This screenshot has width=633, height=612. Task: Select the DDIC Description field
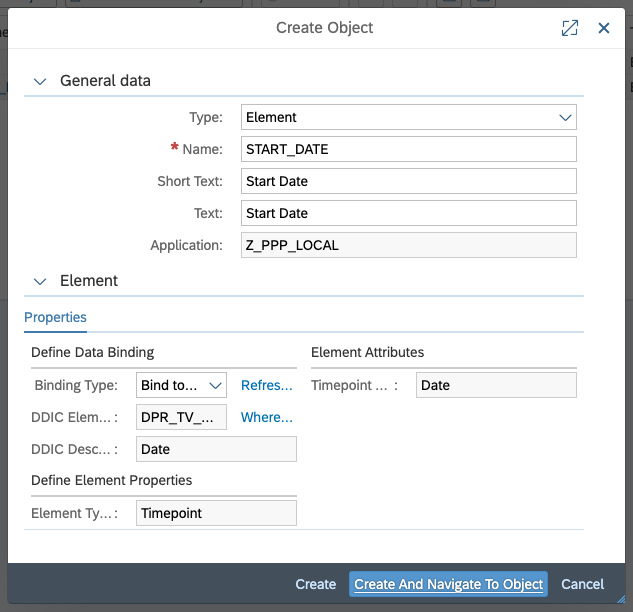216,449
